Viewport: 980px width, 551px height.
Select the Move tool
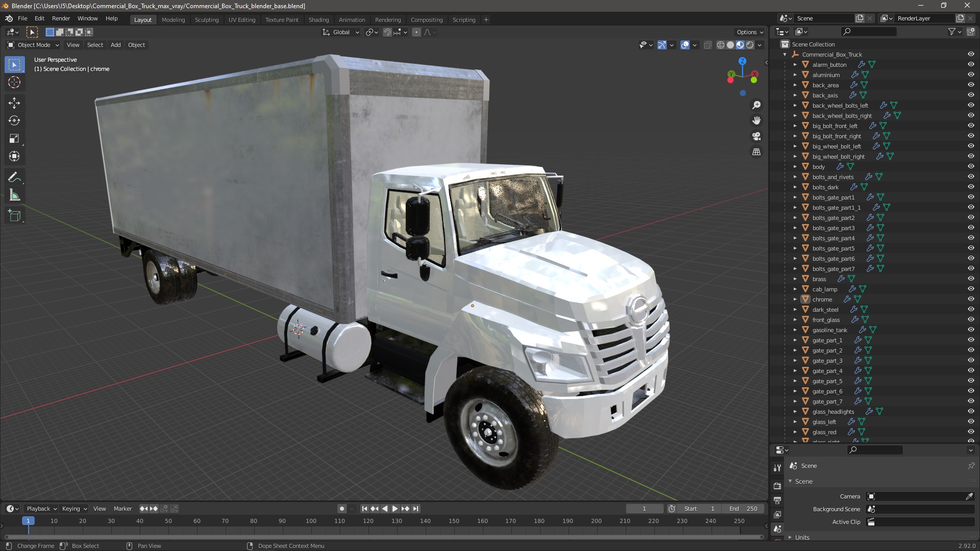[x=14, y=103]
